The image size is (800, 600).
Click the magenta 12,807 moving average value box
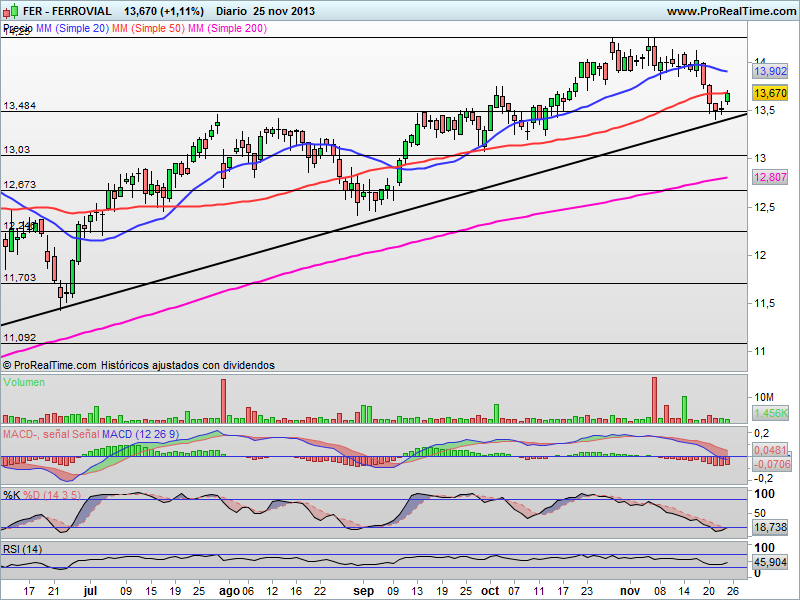770,177
